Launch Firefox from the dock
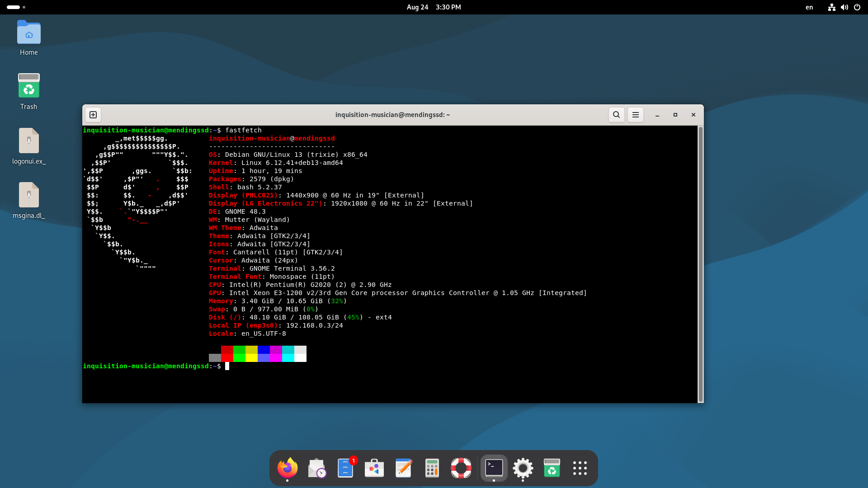 pyautogui.click(x=288, y=468)
